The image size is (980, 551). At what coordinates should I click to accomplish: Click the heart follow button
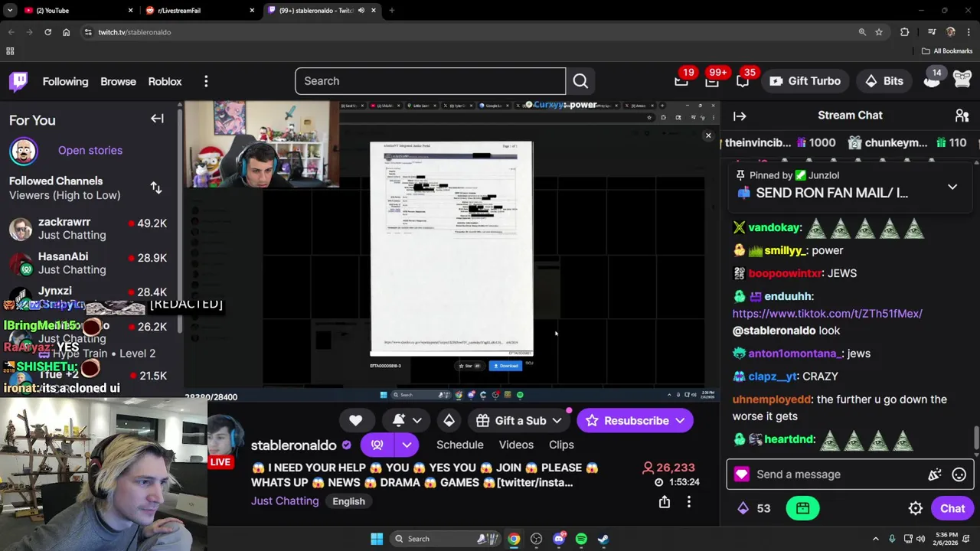tap(355, 420)
